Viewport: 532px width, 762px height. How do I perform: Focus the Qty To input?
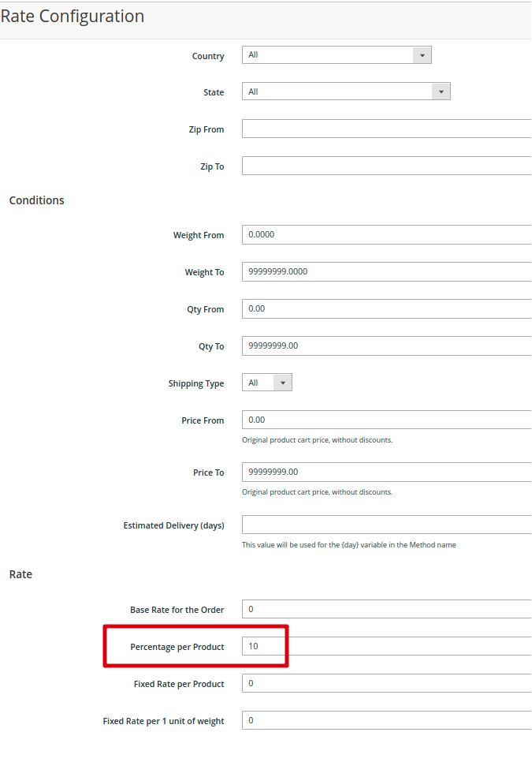pos(386,346)
